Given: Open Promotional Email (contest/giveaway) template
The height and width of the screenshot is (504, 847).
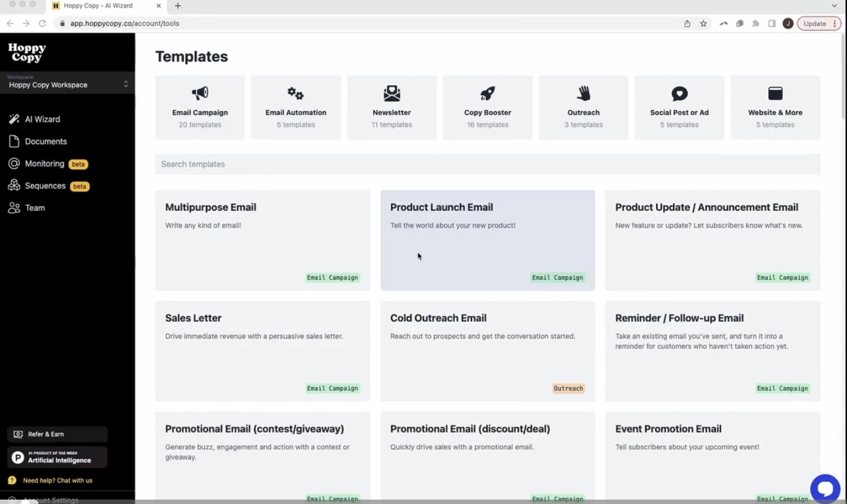Looking at the screenshot, I should [x=263, y=457].
